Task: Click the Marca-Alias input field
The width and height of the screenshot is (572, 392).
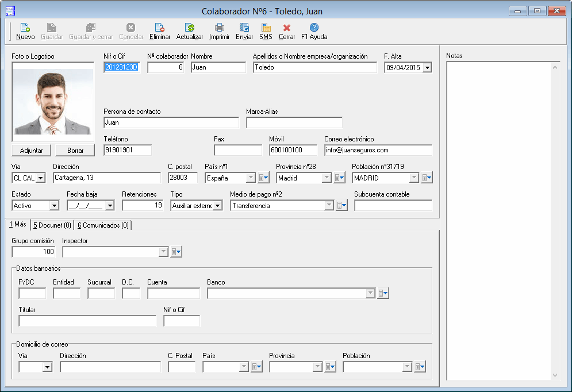Action: [x=294, y=122]
